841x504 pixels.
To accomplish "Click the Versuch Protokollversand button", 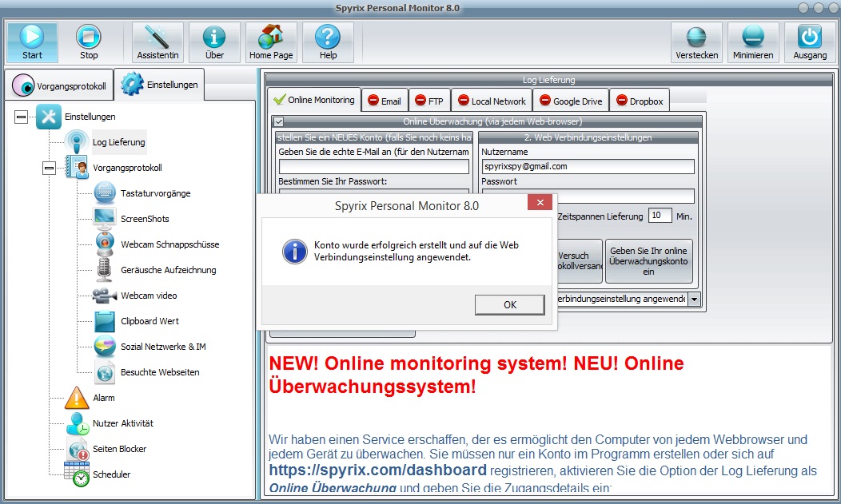I will point(580,261).
